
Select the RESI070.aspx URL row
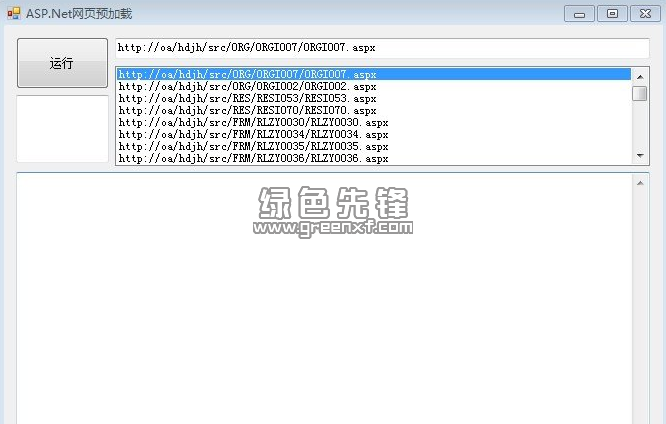[x=374, y=110]
